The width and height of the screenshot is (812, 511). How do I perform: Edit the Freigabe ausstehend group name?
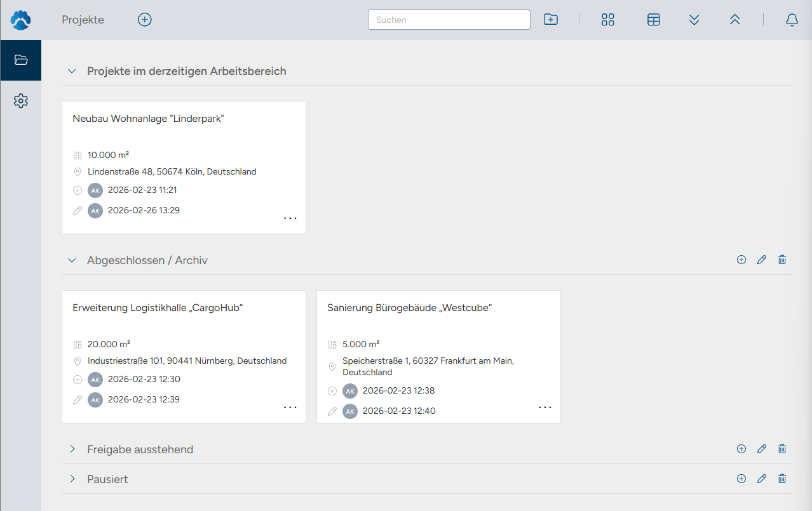(x=762, y=449)
